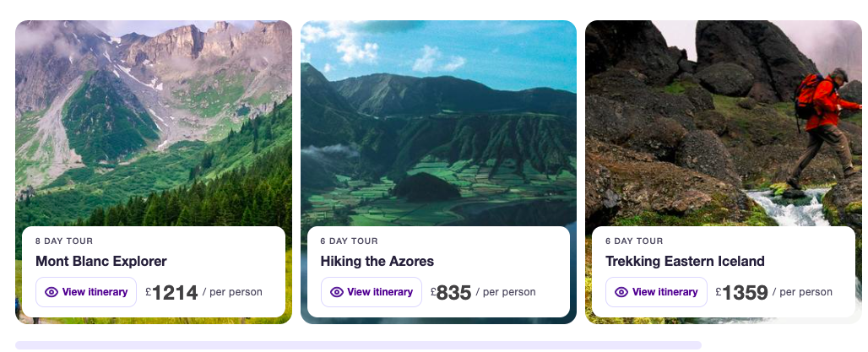Click the horizontal carousel scrollbar
Viewport: 868px width, 352px height.
click(358, 345)
